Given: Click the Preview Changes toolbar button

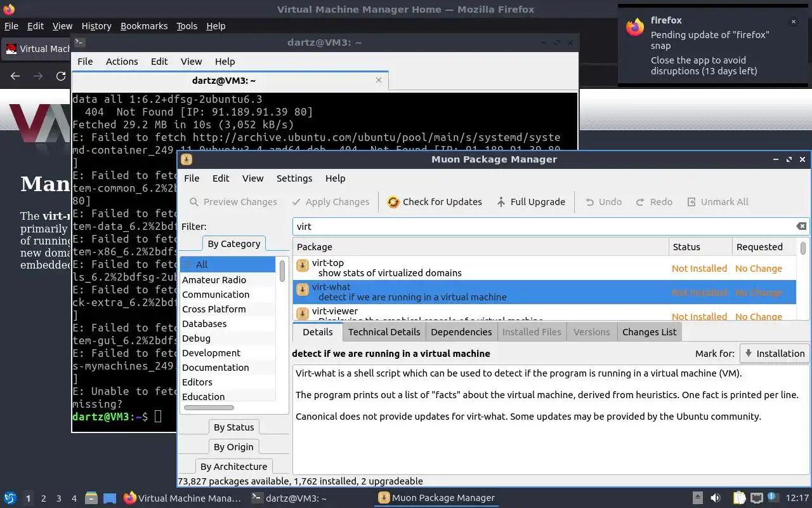Looking at the screenshot, I should coord(233,202).
